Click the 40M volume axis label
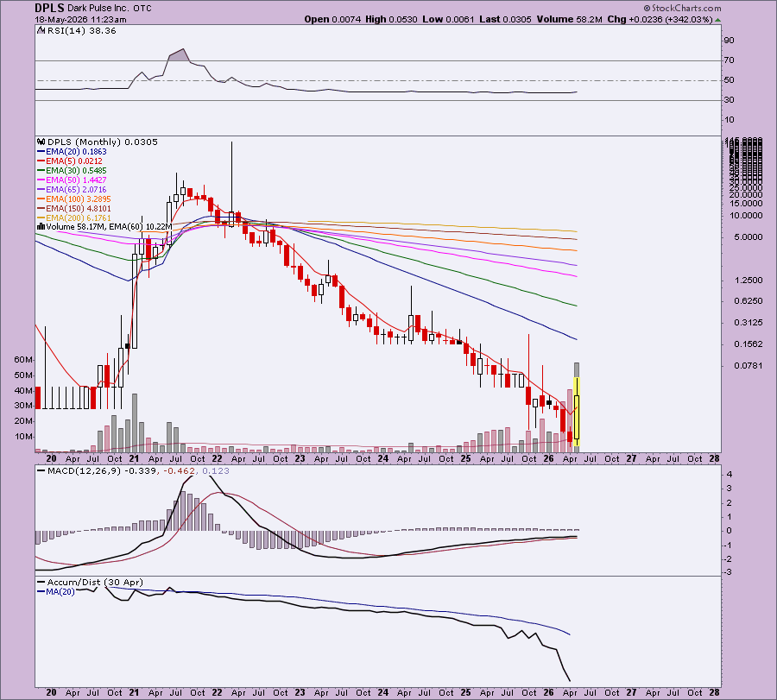The height and width of the screenshot is (700, 777). [23, 390]
